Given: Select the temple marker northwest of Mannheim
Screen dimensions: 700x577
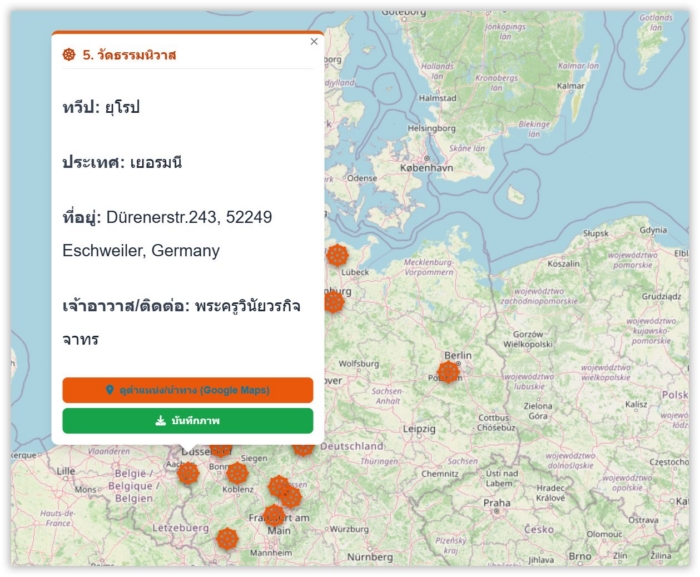Looking at the screenshot, I should [228, 539].
